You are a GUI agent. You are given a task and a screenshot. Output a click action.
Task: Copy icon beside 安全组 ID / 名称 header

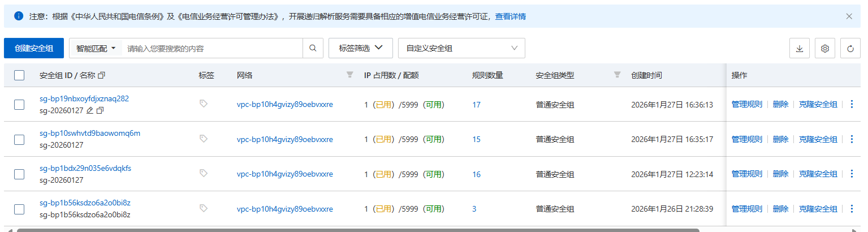pyautogui.click(x=102, y=75)
